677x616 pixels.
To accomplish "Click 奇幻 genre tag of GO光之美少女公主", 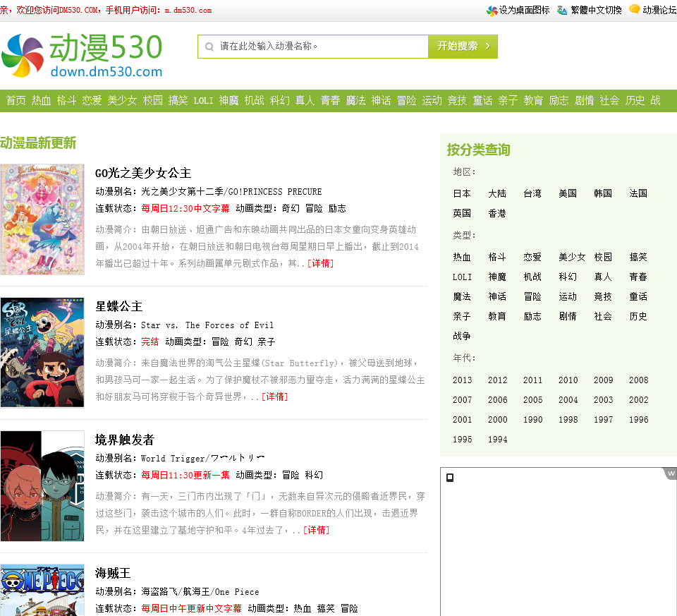I will pyautogui.click(x=291, y=209).
